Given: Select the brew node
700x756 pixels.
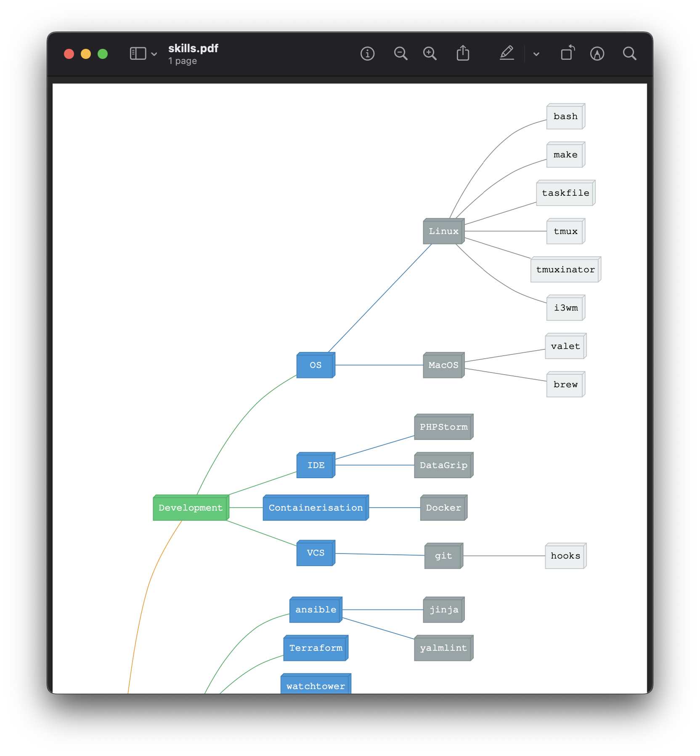Looking at the screenshot, I should tap(565, 384).
